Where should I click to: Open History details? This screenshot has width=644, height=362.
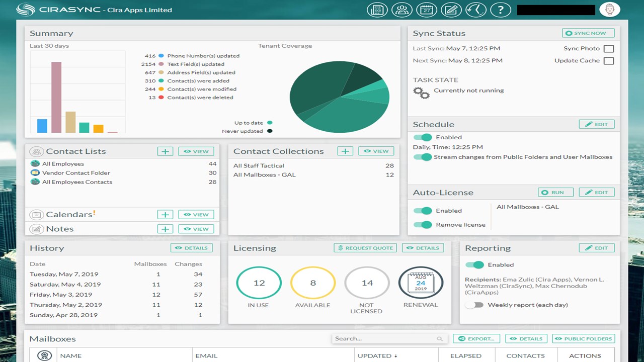click(x=192, y=248)
